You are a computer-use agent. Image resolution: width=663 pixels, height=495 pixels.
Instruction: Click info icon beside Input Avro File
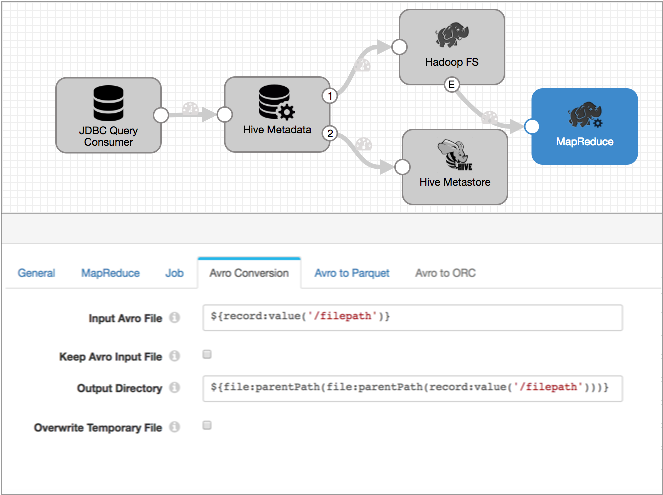click(x=174, y=319)
